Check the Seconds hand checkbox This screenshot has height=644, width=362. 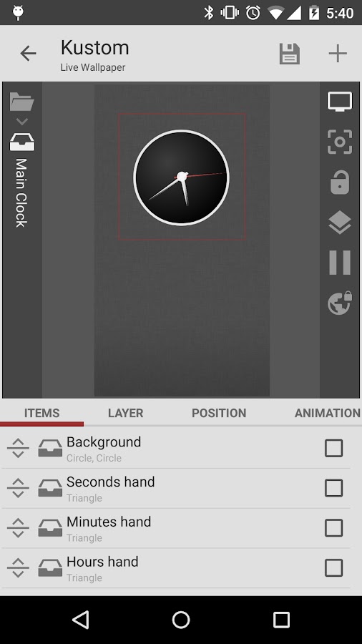[x=333, y=488]
